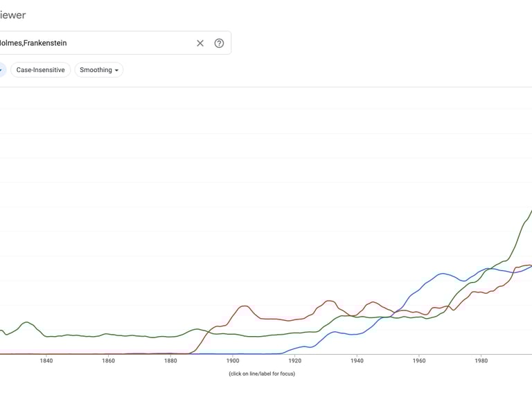Click the 1980 x-axis year label
The height and width of the screenshot is (413, 532).
pyautogui.click(x=481, y=360)
